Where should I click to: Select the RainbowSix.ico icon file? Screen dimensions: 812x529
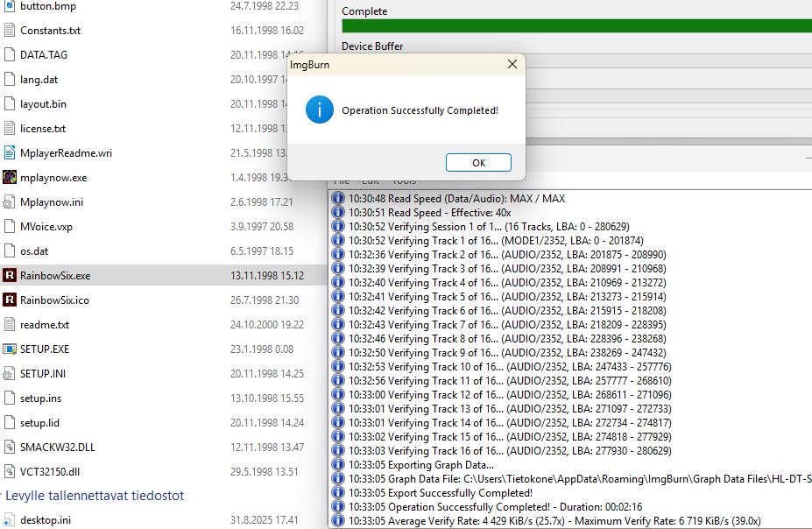(x=9, y=300)
